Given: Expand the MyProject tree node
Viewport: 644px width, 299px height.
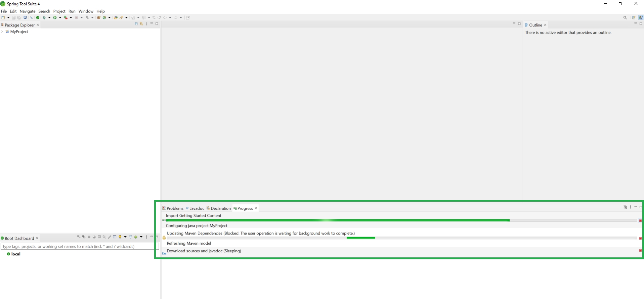Looking at the screenshot, I should click(x=2, y=32).
